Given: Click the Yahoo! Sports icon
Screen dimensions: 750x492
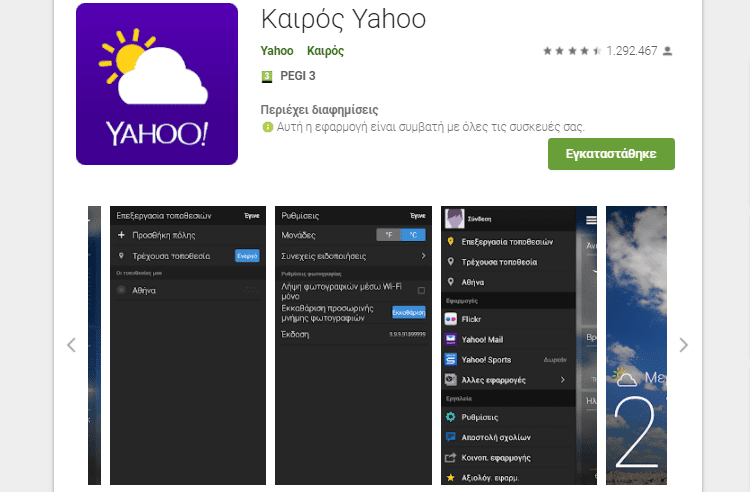Looking at the screenshot, I should tap(451, 360).
